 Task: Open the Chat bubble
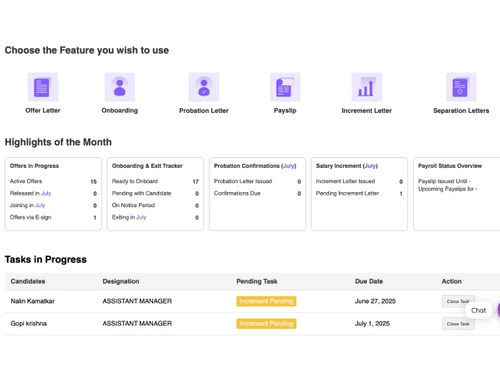478,310
